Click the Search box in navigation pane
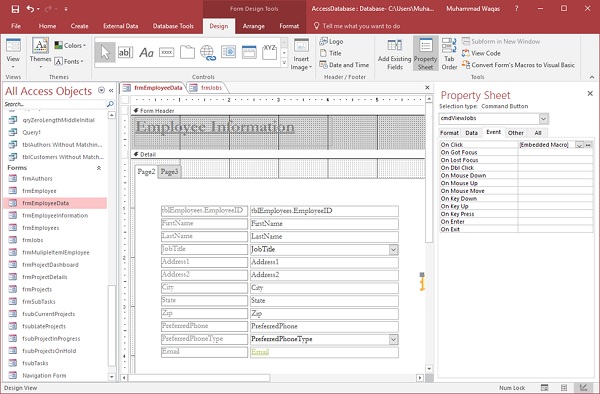The image size is (600, 394). 55,104
